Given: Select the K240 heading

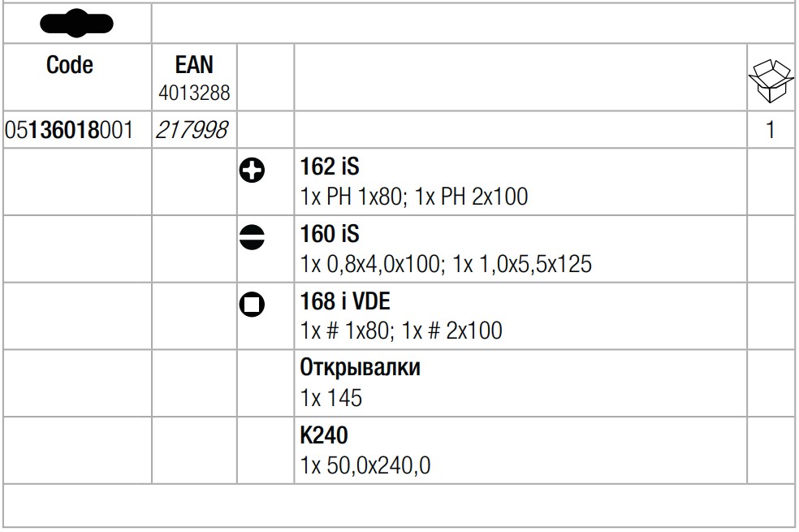Looking at the screenshot, I should 324,435.
